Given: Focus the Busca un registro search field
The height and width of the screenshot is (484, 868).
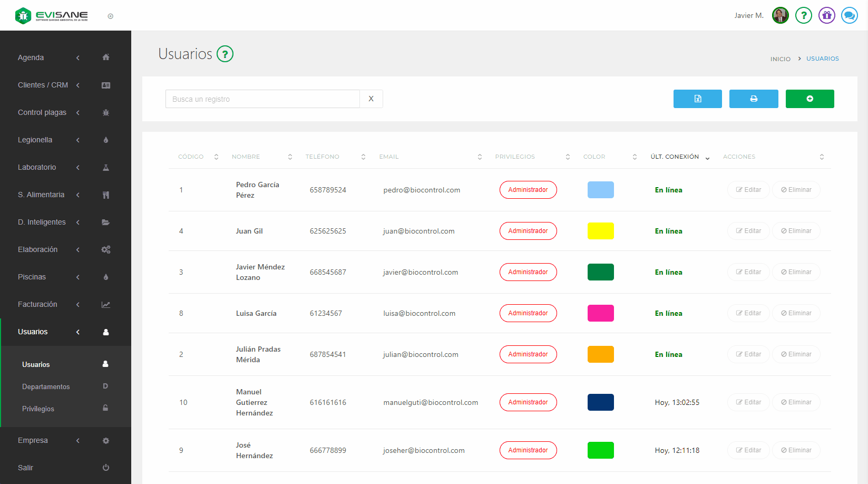Looking at the screenshot, I should coord(262,99).
